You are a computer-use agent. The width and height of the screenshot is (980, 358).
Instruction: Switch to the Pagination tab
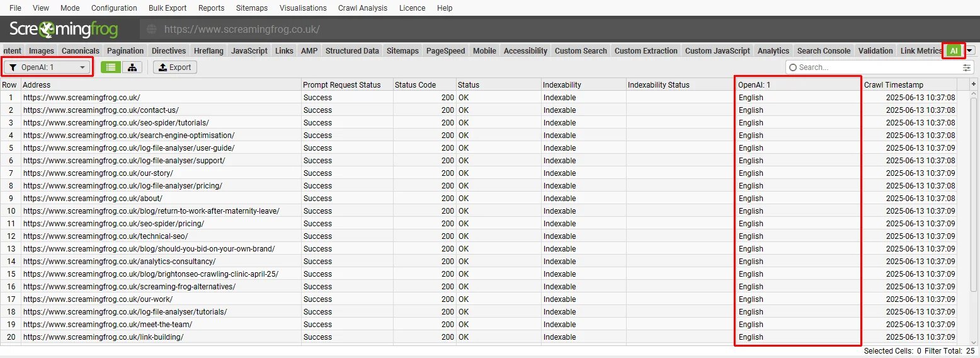pos(125,51)
